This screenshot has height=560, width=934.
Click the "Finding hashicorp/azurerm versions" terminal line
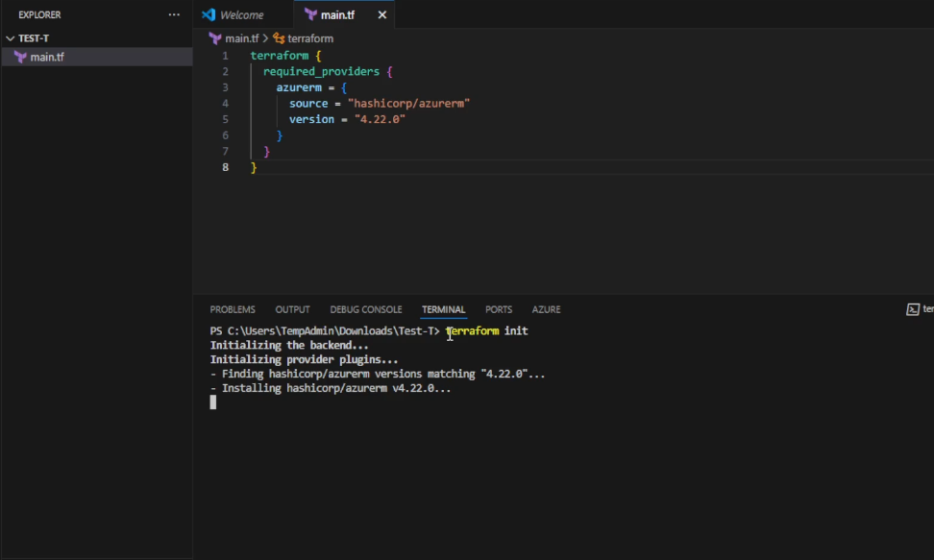[x=378, y=374]
